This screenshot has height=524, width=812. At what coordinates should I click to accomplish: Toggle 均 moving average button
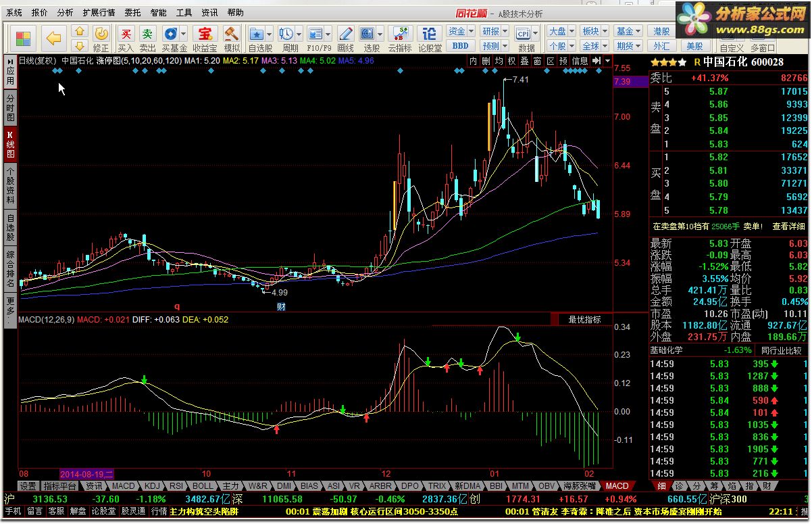tap(499, 61)
